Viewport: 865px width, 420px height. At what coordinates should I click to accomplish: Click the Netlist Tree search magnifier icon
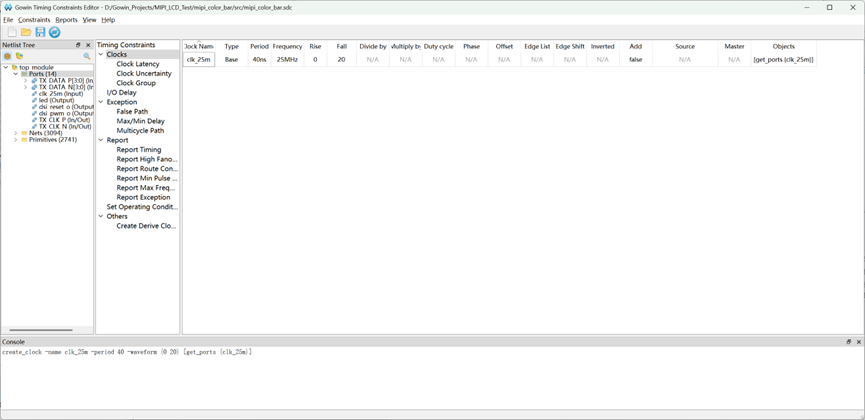click(x=87, y=56)
